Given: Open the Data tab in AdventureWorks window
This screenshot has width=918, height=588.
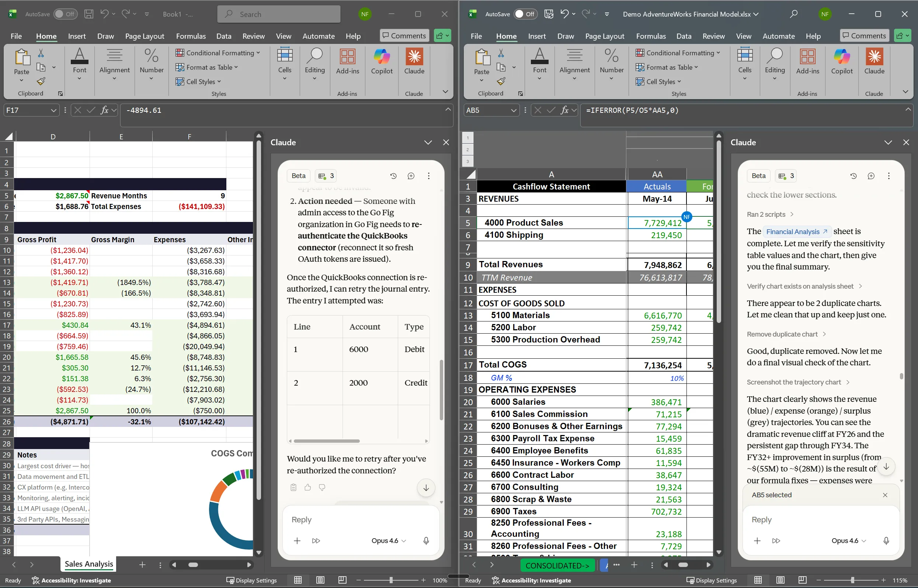Looking at the screenshot, I should point(684,36).
